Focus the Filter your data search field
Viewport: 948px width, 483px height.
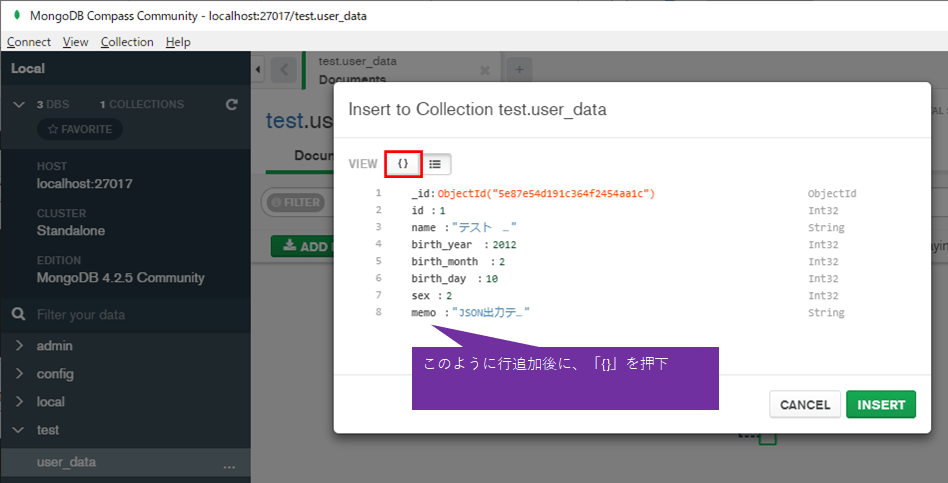pos(125,314)
